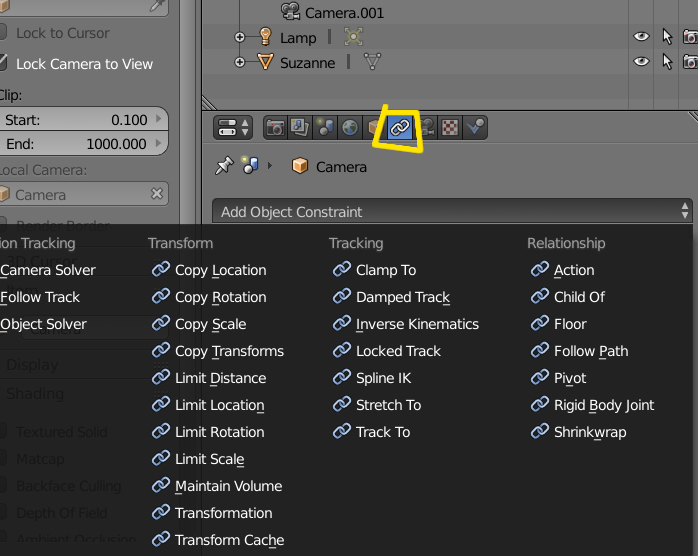Click the scene icon in the breadcrumb
698x556 pixels.
pos(250,165)
